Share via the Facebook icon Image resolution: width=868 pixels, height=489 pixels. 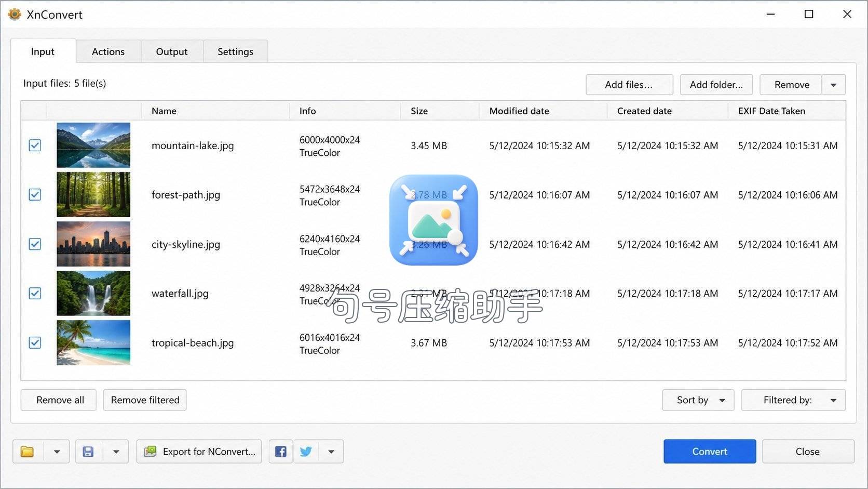pyautogui.click(x=281, y=452)
